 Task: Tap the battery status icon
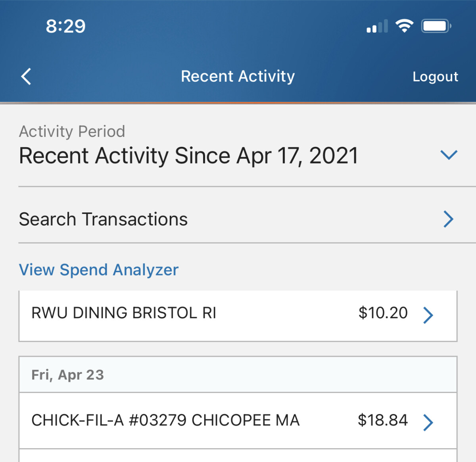[436, 26]
